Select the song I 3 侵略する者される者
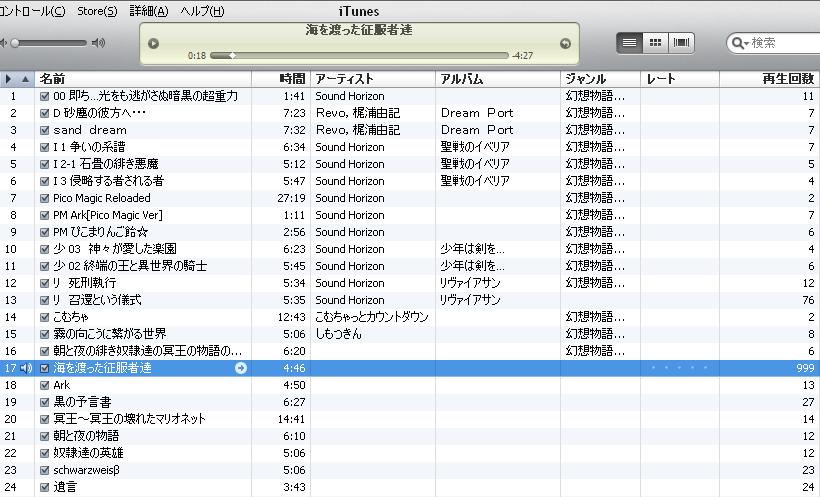Image resolution: width=820 pixels, height=497 pixels. coord(108,181)
